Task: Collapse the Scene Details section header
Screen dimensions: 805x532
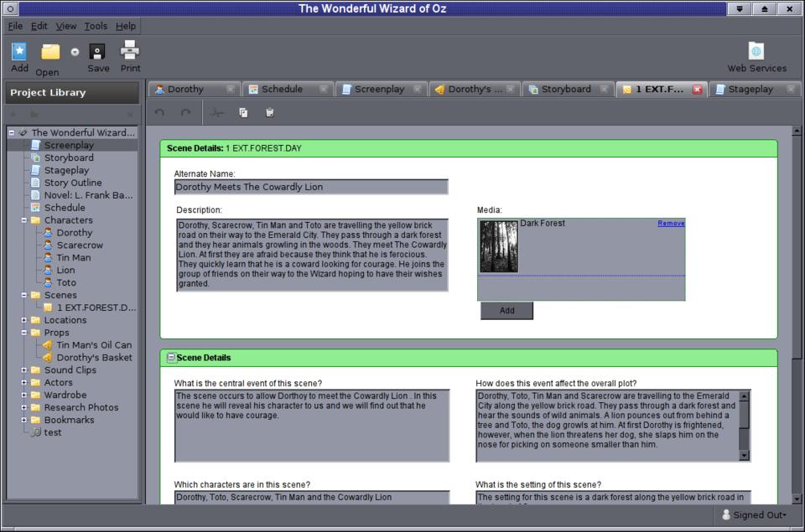Action: point(171,358)
